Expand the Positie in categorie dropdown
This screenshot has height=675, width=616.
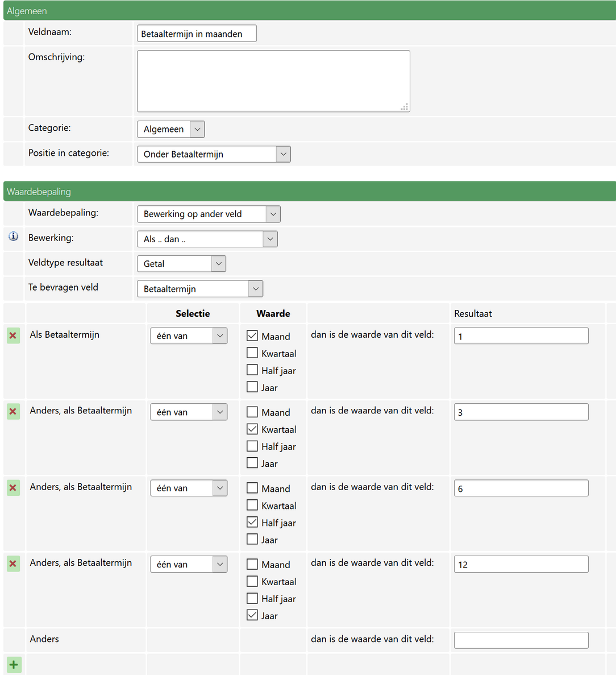pos(214,154)
